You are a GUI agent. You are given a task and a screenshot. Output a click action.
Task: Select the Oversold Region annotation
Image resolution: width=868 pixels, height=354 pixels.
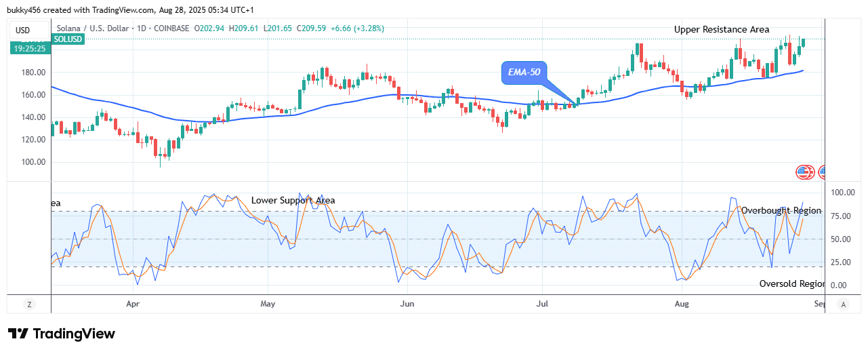pyautogui.click(x=792, y=283)
